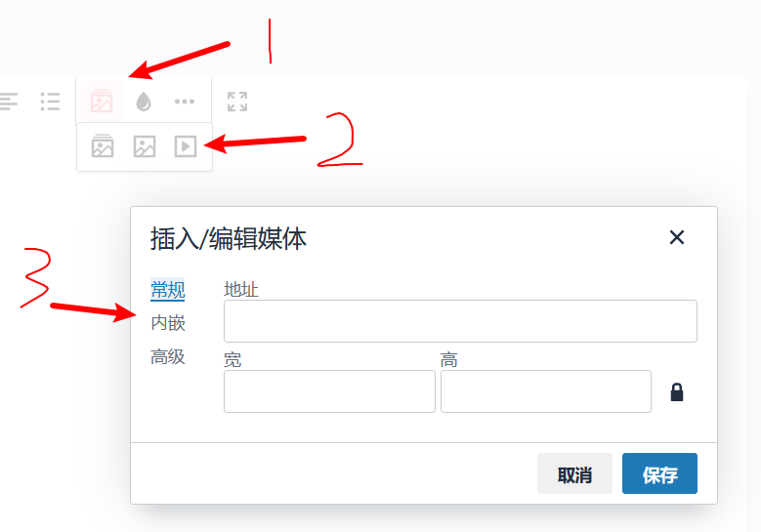Click the pink highlighted image gallery toolbar icon
The height and width of the screenshot is (532, 761).
pos(102,101)
